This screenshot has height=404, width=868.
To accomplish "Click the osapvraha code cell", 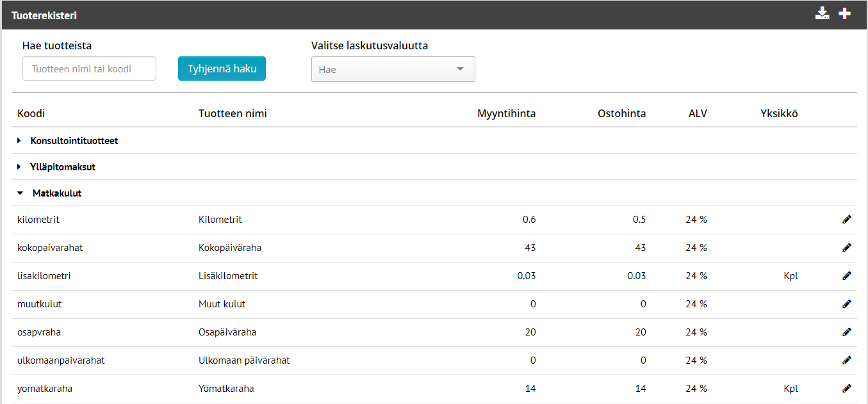I will tap(39, 332).
